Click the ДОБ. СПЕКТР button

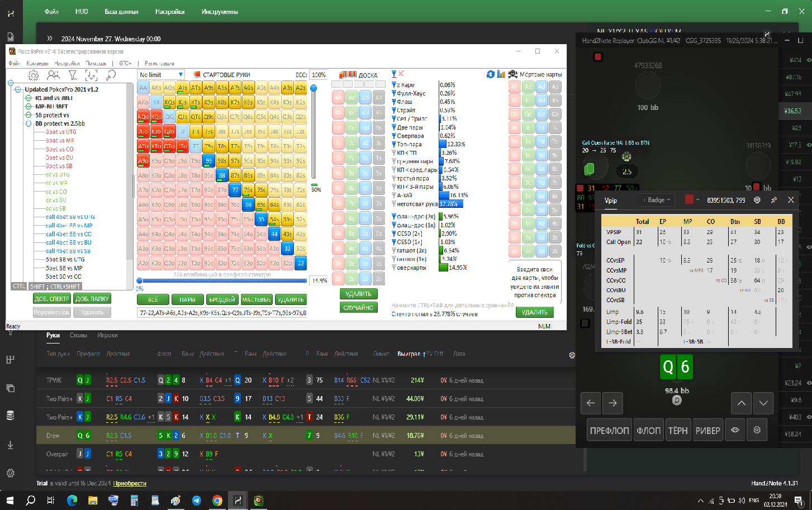click(52, 299)
